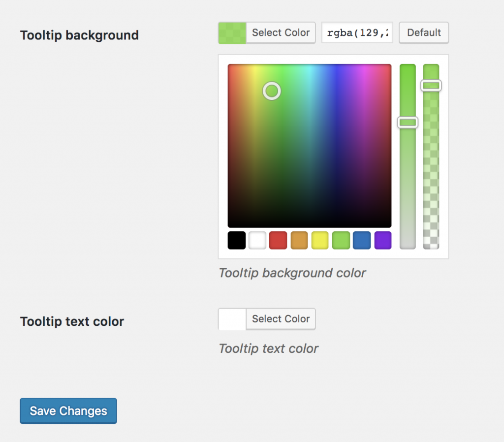Click the tooltip background color preview thumbnail

click(231, 32)
